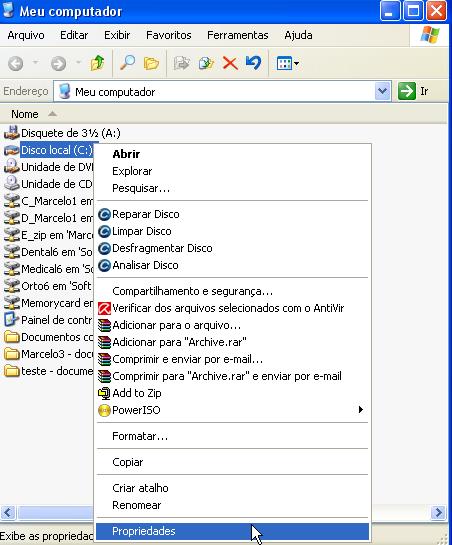This screenshot has width=452, height=545.
Task: Open the Favoritos menu
Action: click(x=169, y=35)
